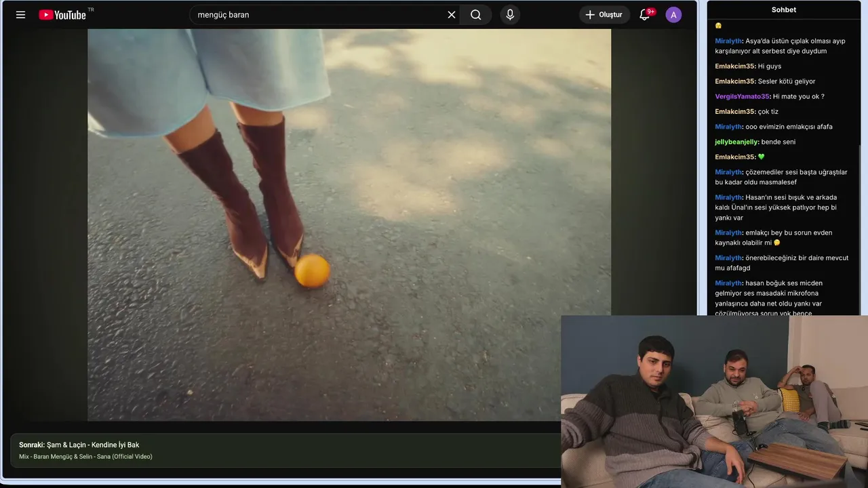The height and width of the screenshot is (488, 868).
Task: Select message 'çözemediler sesi başta uğraştılar'
Action: pyautogui.click(x=781, y=177)
